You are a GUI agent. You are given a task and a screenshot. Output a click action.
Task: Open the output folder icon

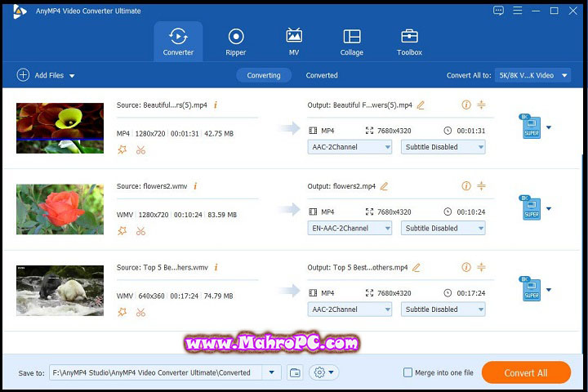295,372
